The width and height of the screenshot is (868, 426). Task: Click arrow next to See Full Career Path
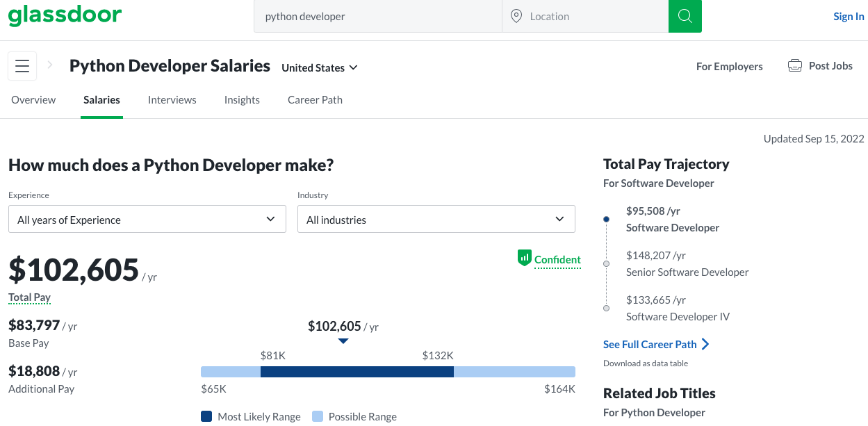705,344
